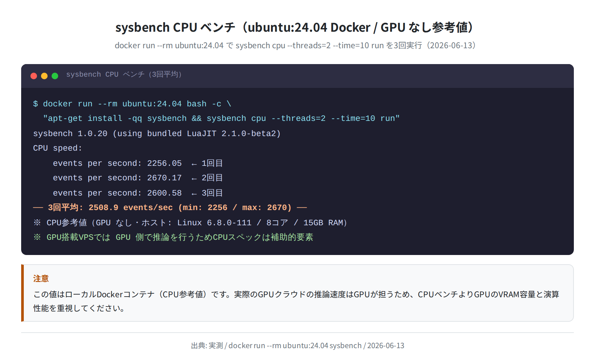Click the red close dot in terminal header
This screenshot has height=364, width=595.
click(34, 76)
